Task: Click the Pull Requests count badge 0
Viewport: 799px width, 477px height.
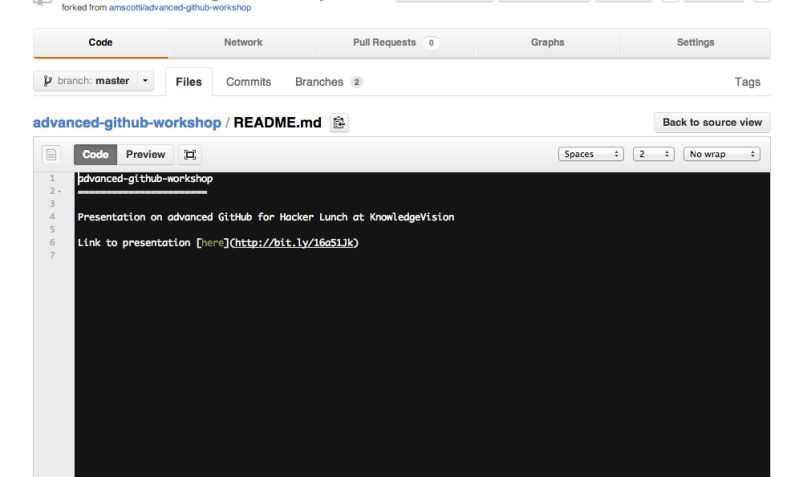Action: click(431, 43)
